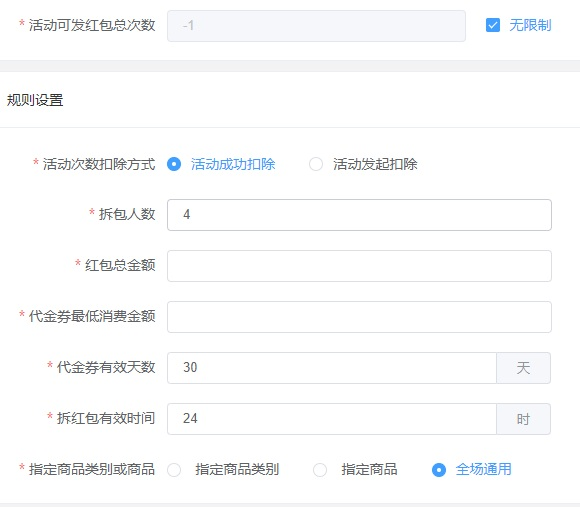Click the 拆包人数 field label text
The image size is (581, 509).
tap(127, 214)
